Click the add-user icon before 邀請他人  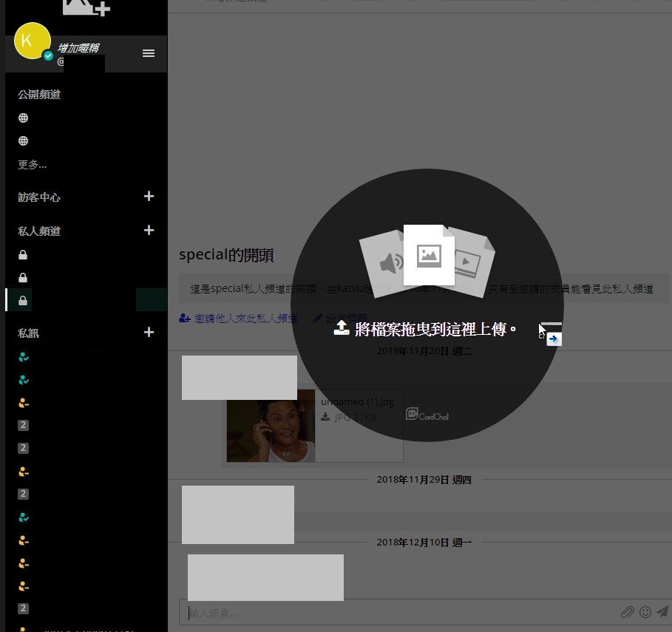185,319
